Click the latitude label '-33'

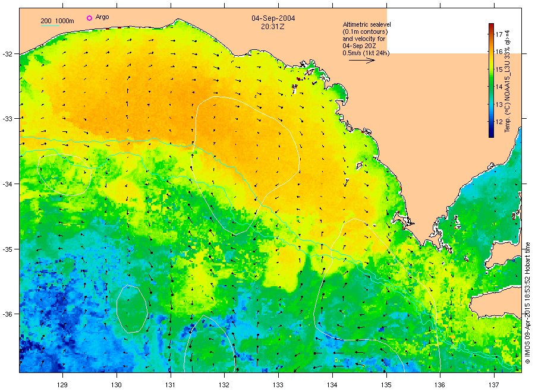[8, 119]
